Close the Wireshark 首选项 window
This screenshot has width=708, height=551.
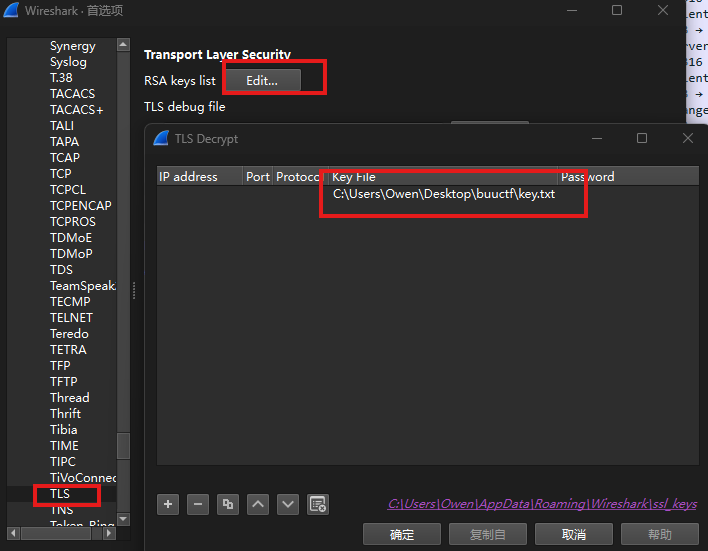662,10
